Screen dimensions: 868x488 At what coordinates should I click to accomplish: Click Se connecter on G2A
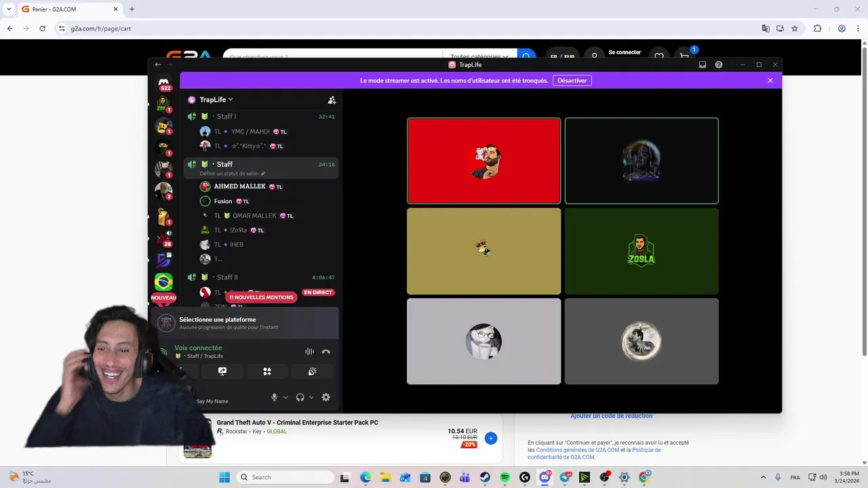click(x=625, y=52)
